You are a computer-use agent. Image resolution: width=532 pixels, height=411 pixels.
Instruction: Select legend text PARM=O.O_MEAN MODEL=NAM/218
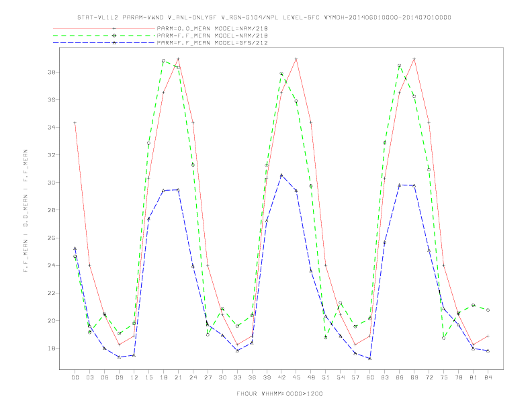coord(212,28)
